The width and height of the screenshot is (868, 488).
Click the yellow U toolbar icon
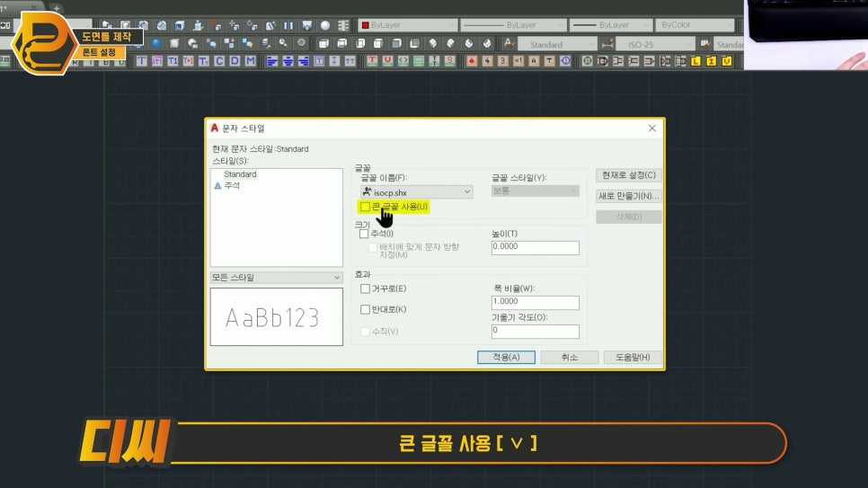(727, 61)
